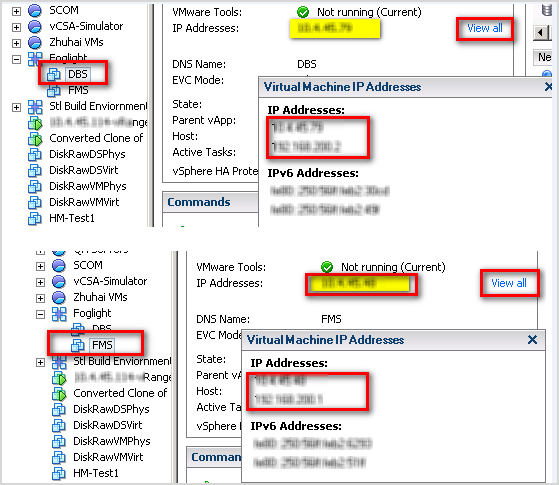The image size is (559, 485).
Task: Select vCSA-Simulator label in upper screenshot
Action: click(x=86, y=26)
